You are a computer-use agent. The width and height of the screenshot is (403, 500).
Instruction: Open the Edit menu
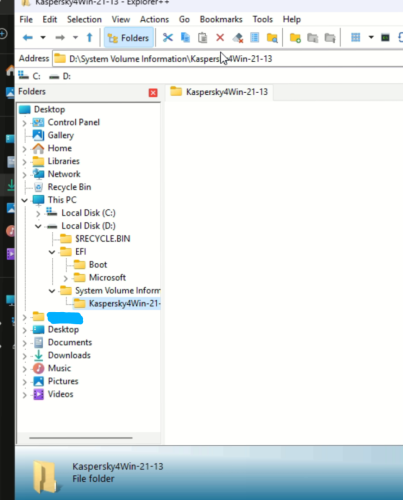[50, 20]
